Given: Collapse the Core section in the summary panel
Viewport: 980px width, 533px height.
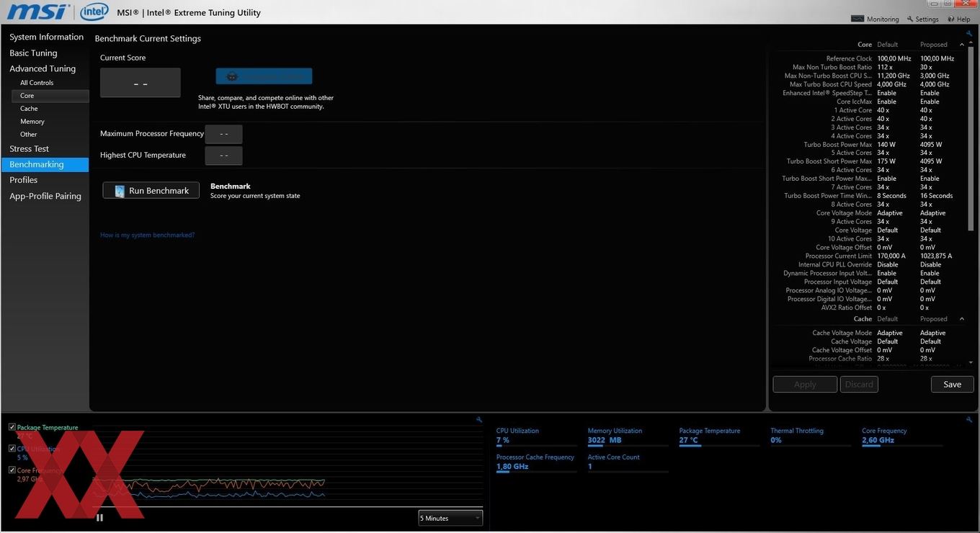Looking at the screenshot, I should pyautogui.click(x=961, y=45).
